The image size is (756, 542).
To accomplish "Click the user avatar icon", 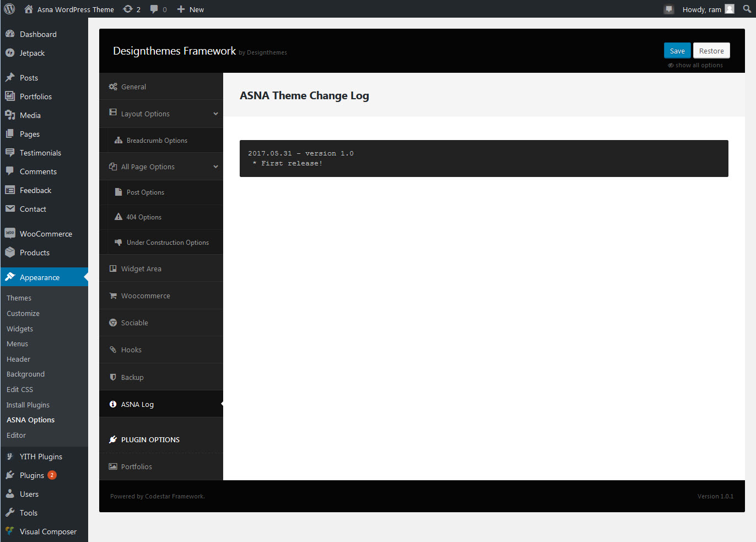I will [730, 9].
